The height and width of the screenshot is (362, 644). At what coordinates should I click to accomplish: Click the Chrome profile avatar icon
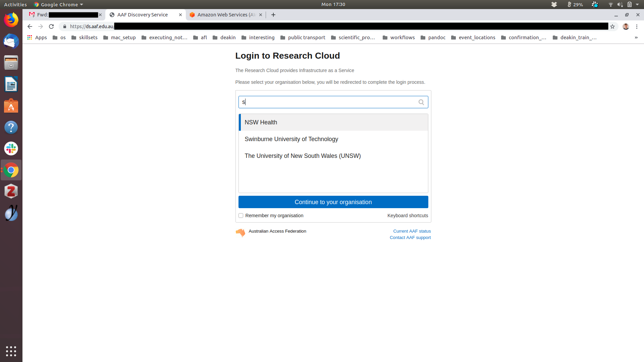coord(626,26)
